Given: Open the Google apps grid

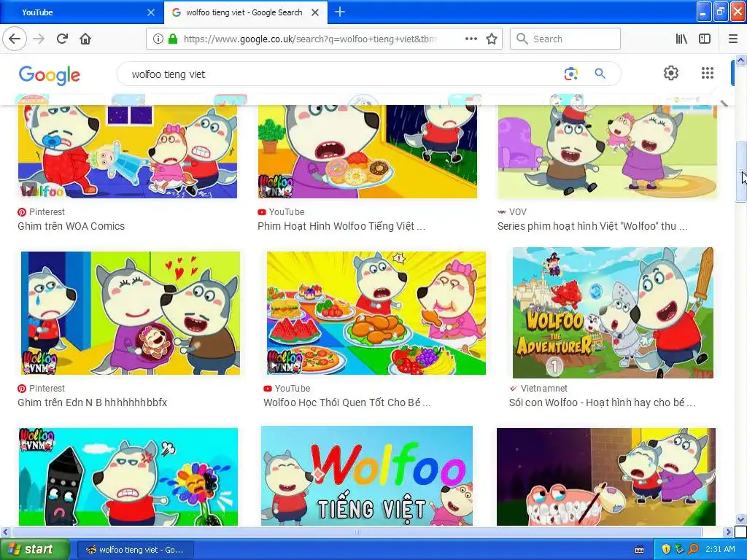Looking at the screenshot, I should [x=708, y=73].
